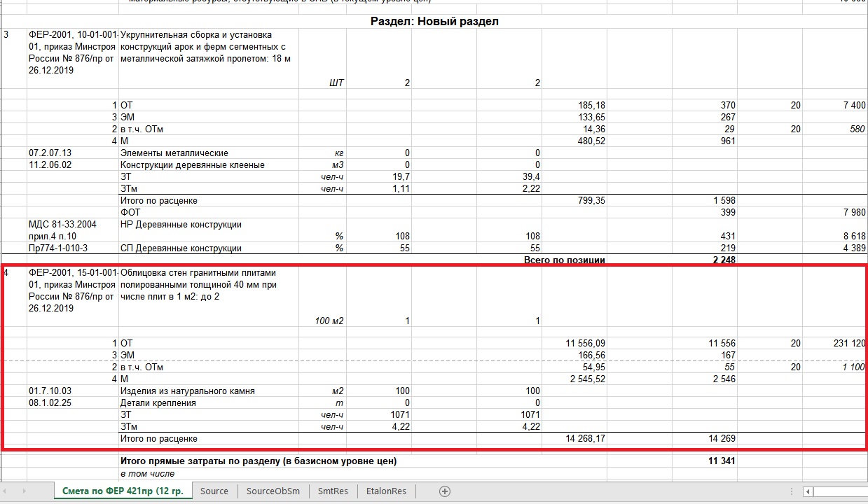Select the total 14 268,17
868x504 pixels.
pos(586,438)
